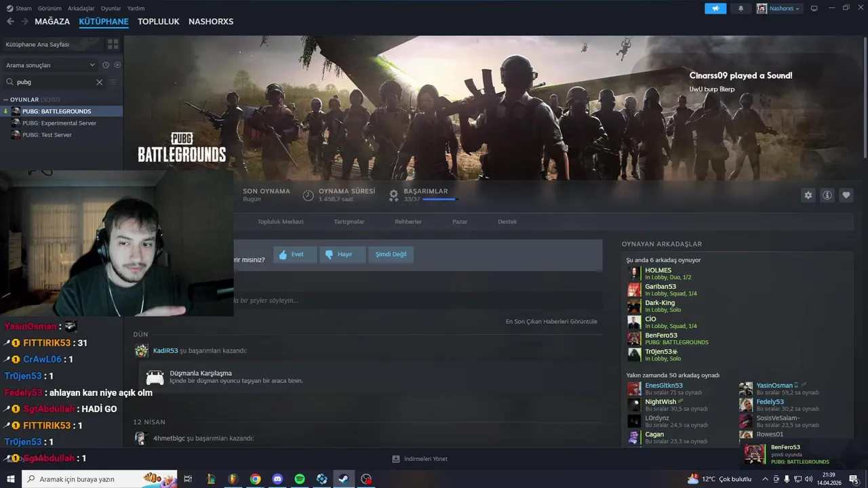Go to TOPLULUK tab
The height and width of the screenshot is (488, 868).
[159, 21]
